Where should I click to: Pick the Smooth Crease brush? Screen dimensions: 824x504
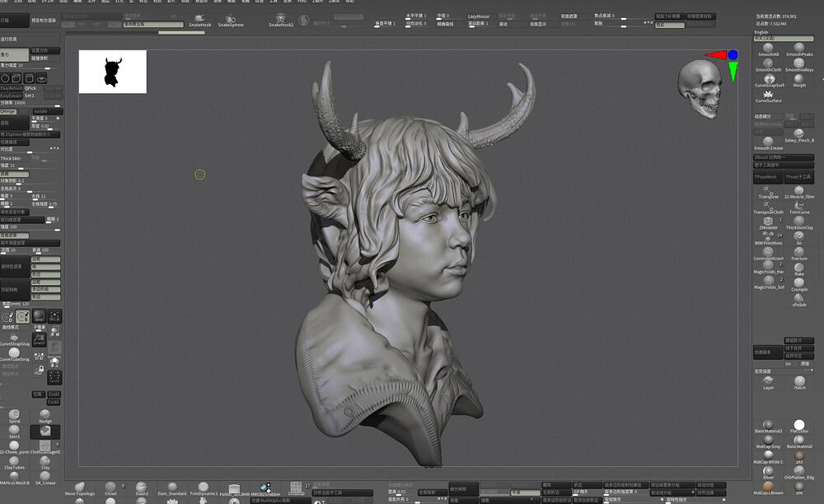[768, 143]
